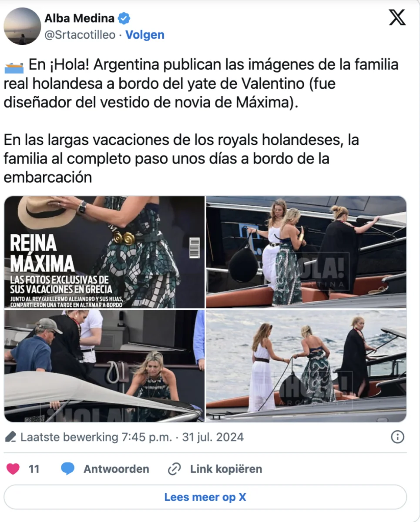
Task: Follow the account via Volgen
Action: point(145,35)
